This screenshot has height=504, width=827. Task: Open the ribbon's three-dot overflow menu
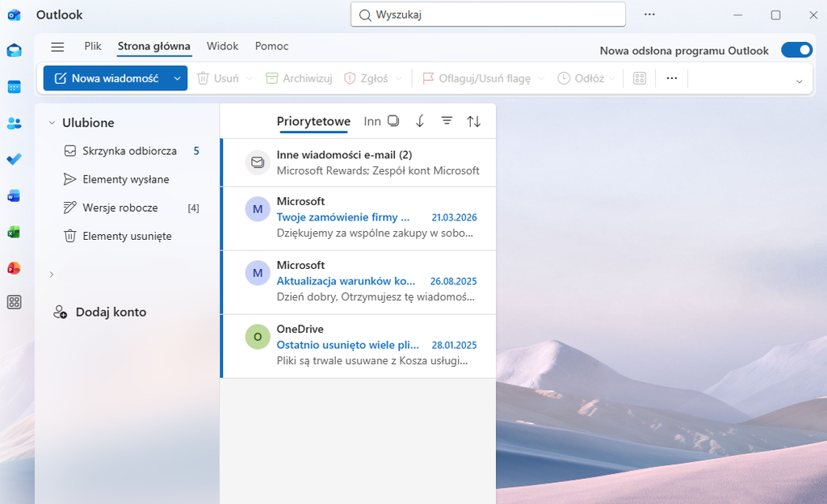tap(671, 78)
